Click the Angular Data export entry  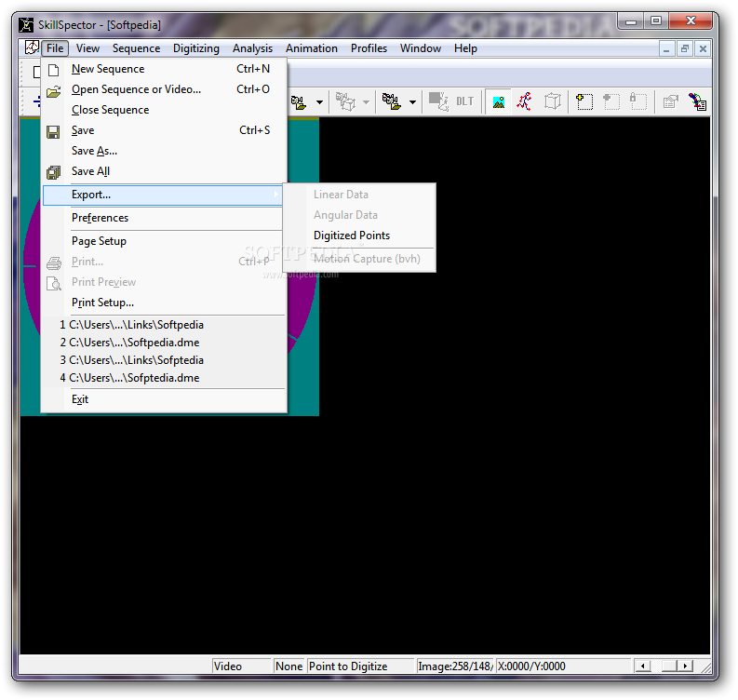point(359,215)
